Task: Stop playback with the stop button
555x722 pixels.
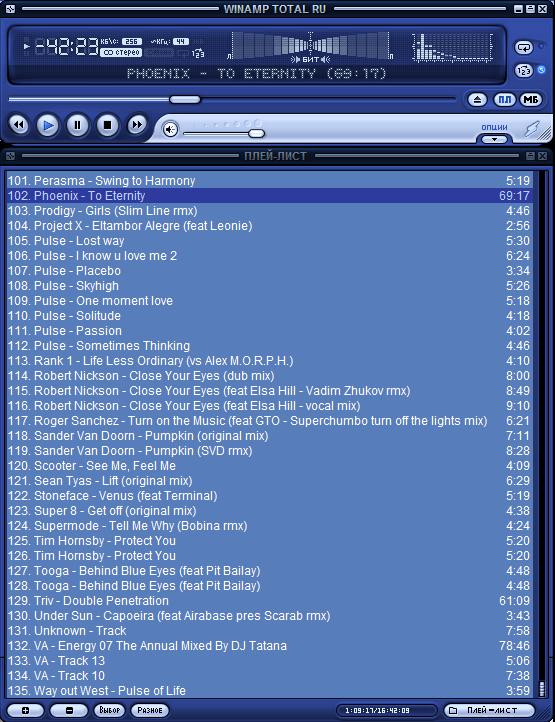Action: (x=107, y=125)
